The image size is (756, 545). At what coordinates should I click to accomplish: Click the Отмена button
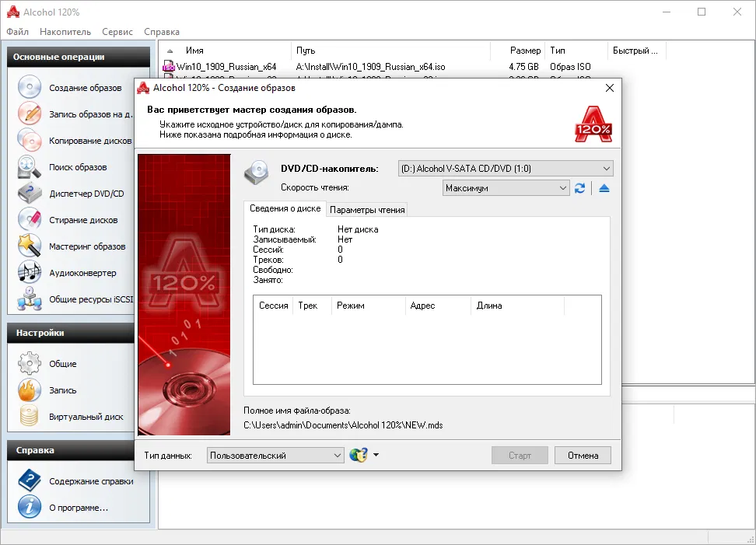pos(583,456)
